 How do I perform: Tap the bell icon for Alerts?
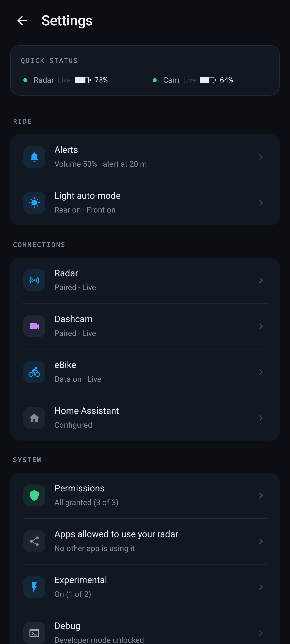[34, 157]
